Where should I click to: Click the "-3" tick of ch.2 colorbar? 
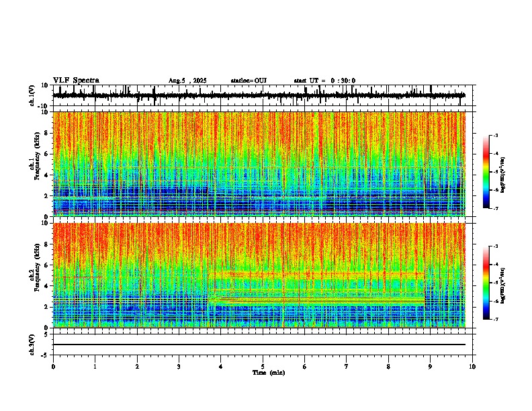(x=495, y=246)
